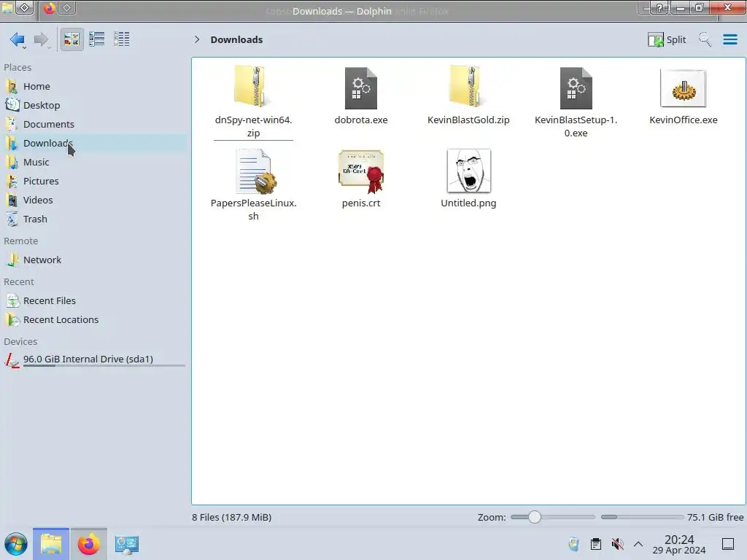Click the Untitled.png file name
The height and width of the screenshot is (560, 747).
pyautogui.click(x=468, y=203)
